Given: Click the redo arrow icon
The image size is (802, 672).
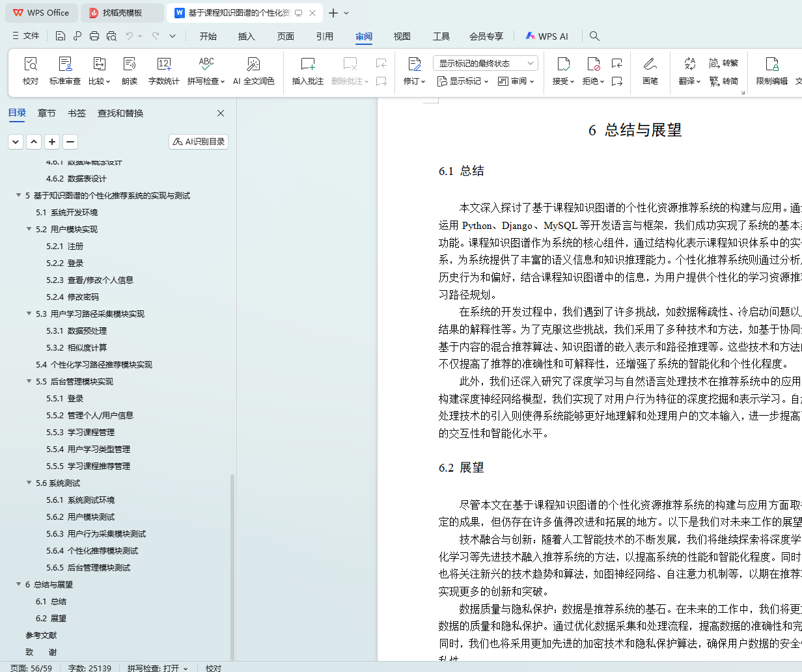Looking at the screenshot, I should (156, 36).
